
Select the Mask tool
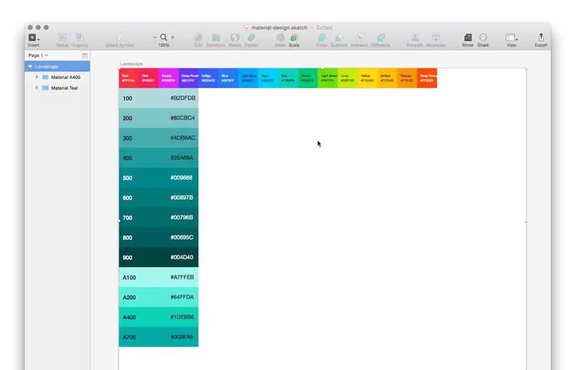point(280,37)
